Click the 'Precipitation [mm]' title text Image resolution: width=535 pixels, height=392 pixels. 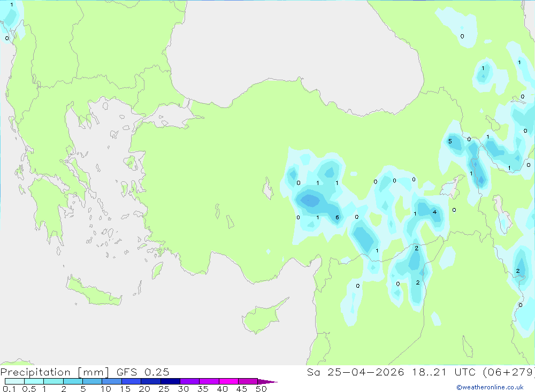pyautogui.click(x=55, y=372)
